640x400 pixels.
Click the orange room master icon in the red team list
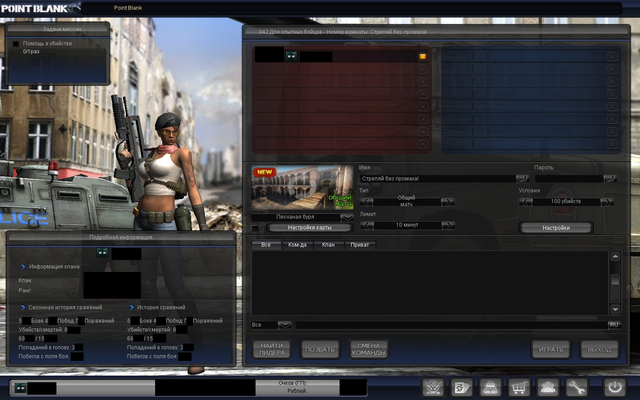(423, 56)
